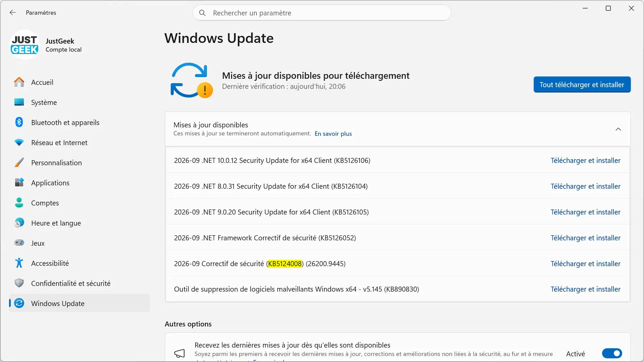This screenshot has height=362, width=644.
Task: Click the Réseau et Internet wifi icon
Action: (19, 142)
